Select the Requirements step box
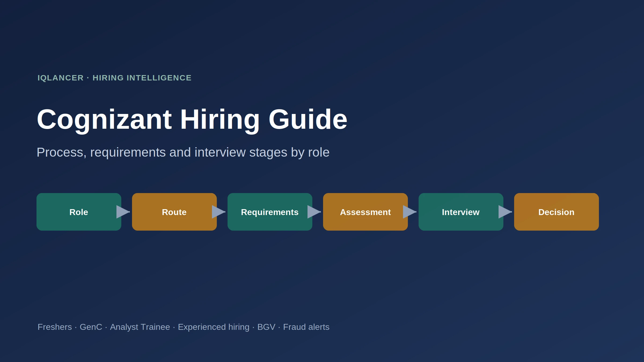 [270, 212]
